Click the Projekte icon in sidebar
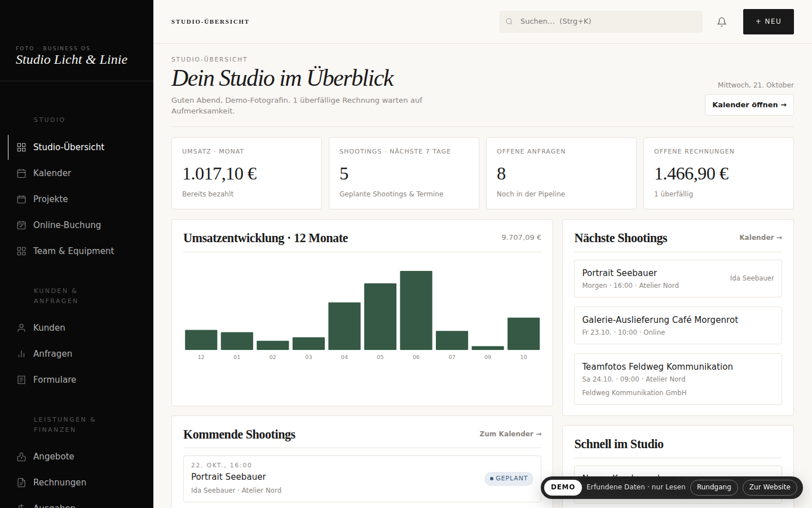This screenshot has width=812, height=508. pos(21,199)
